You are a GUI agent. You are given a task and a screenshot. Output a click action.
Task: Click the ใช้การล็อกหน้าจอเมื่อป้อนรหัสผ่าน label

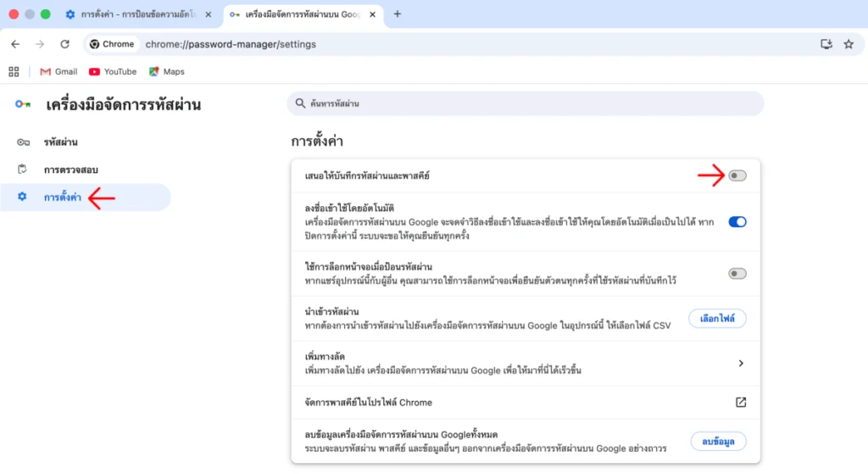(x=368, y=267)
